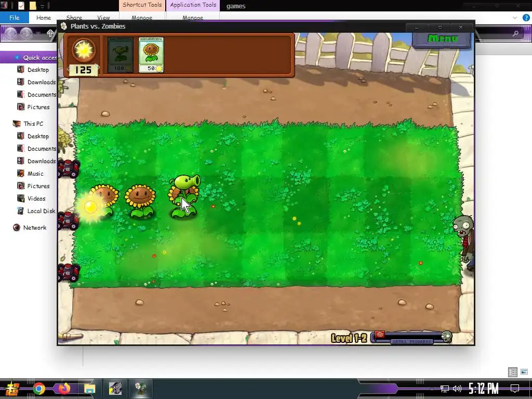The height and width of the screenshot is (399, 532).
Task: Click the zombie entering from the right
Action: [464, 242]
